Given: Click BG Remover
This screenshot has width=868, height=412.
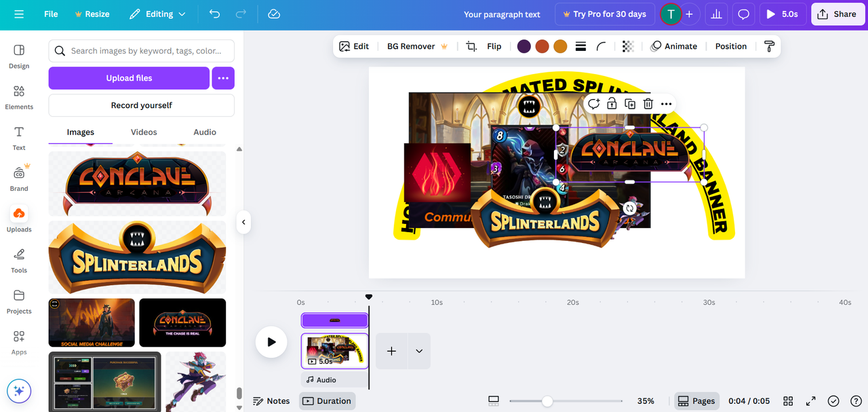Looking at the screenshot, I should 417,46.
